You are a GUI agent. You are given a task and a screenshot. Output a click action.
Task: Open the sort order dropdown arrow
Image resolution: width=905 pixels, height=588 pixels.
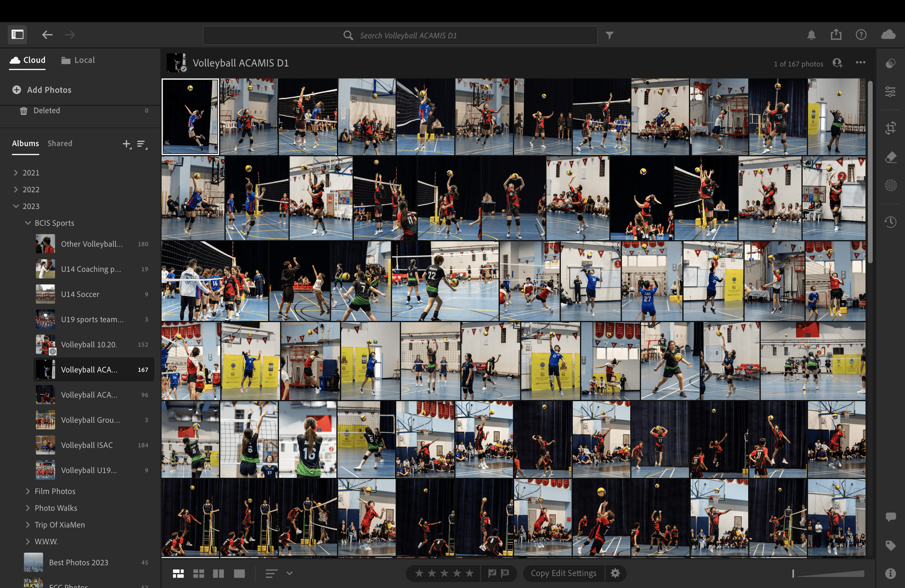pos(289,573)
